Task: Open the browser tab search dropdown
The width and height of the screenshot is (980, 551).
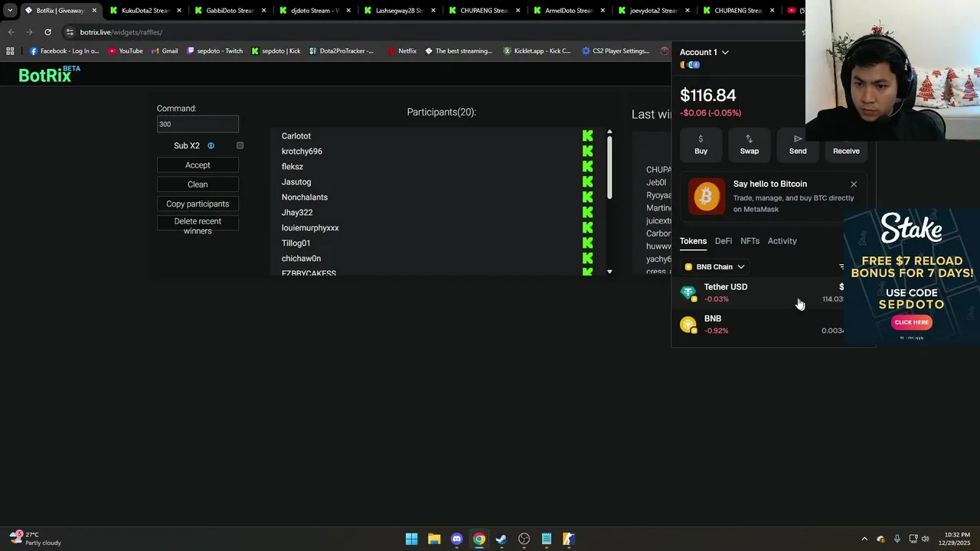Action: (x=9, y=11)
